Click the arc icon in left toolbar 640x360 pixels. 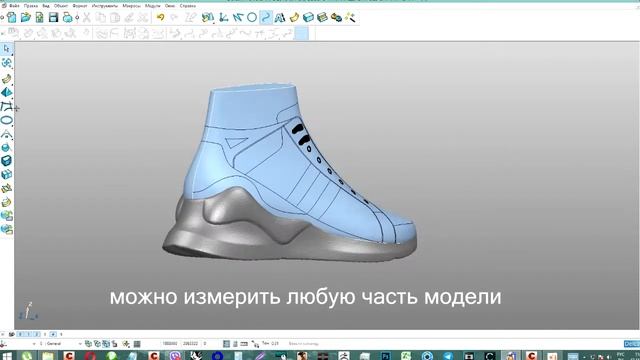[x=7, y=134]
